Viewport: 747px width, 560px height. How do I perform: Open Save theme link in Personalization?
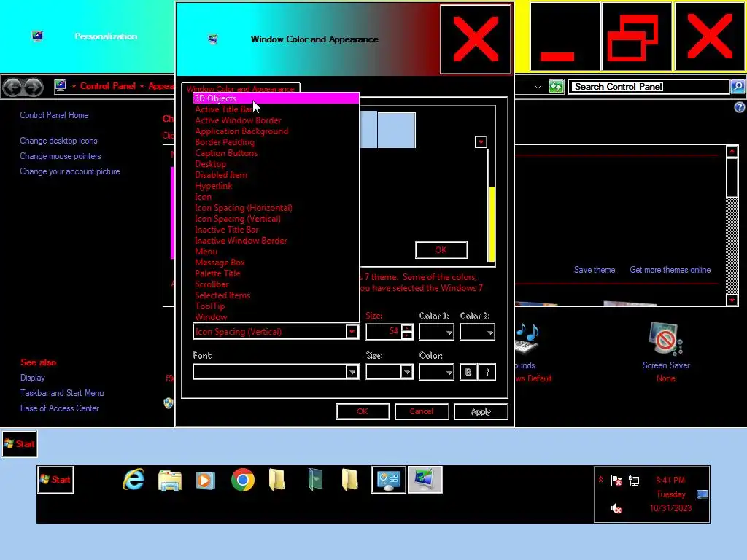[594, 270]
